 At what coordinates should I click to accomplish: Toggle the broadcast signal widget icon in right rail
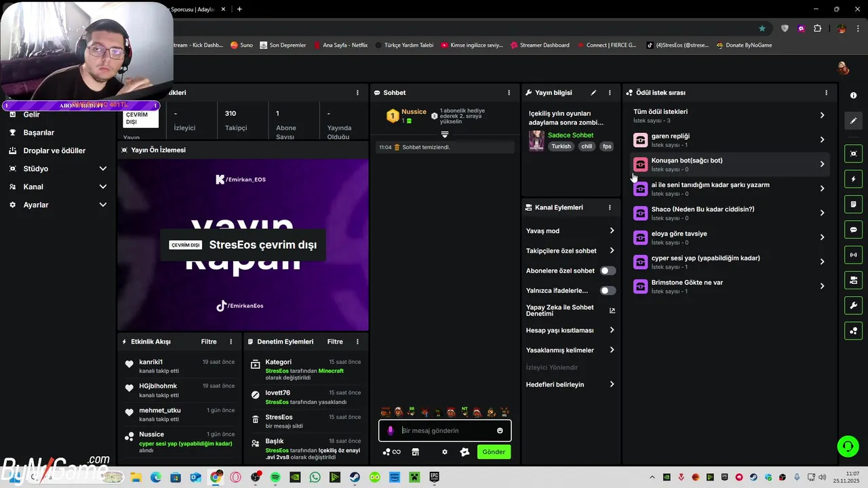pyautogui.click(x=853, y=255)
